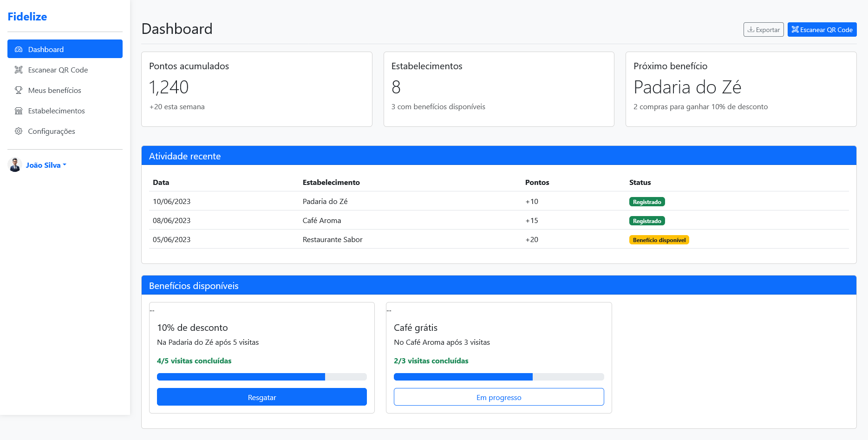Click the download icon on Exportar button
The image size is (868, 440).
coord(751,30)
